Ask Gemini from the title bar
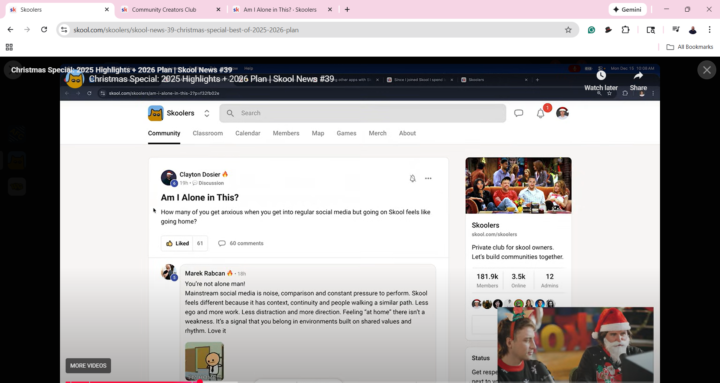 [x=627, y=10]
